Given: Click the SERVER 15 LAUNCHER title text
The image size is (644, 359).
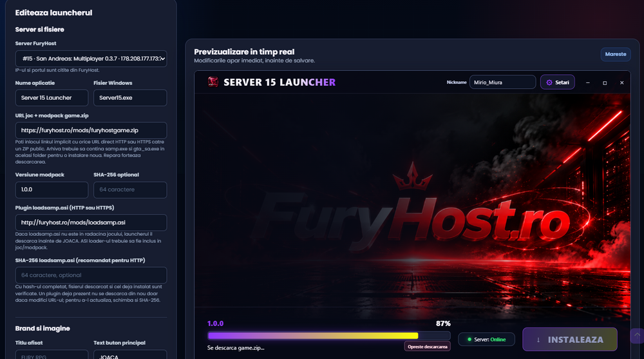Looking at the screenshot, I should point(279,82).
